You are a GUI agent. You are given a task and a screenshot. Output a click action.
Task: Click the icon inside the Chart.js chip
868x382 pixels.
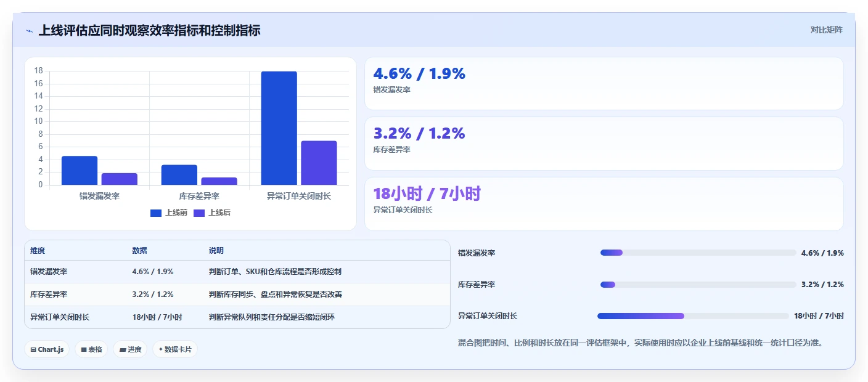coord(33,349)
